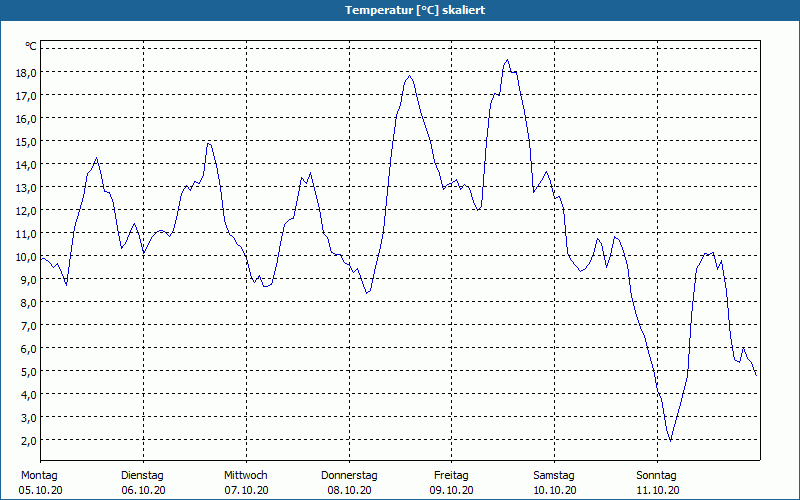Click the date 08.10.20
800x500 pixels.
click(x=349, y=490)
